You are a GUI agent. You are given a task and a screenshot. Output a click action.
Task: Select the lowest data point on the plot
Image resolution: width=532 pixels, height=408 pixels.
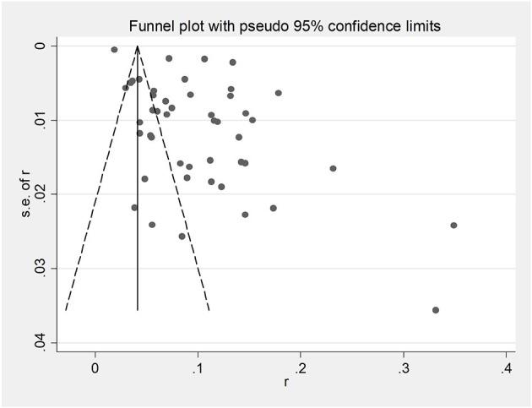436,310
